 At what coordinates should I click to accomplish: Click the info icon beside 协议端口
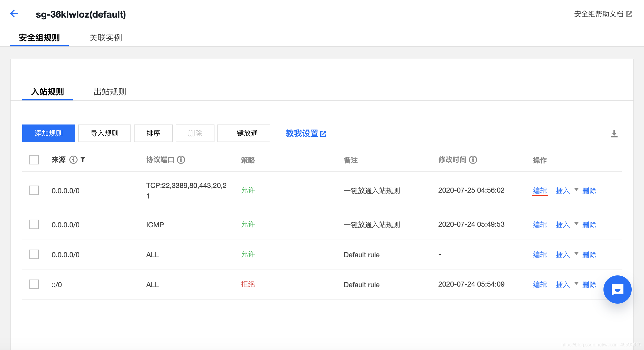pyautogui.click(x=181, y=160)
